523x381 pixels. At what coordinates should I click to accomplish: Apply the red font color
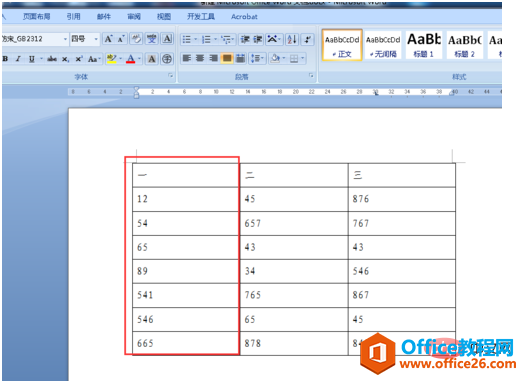(131, 59)
